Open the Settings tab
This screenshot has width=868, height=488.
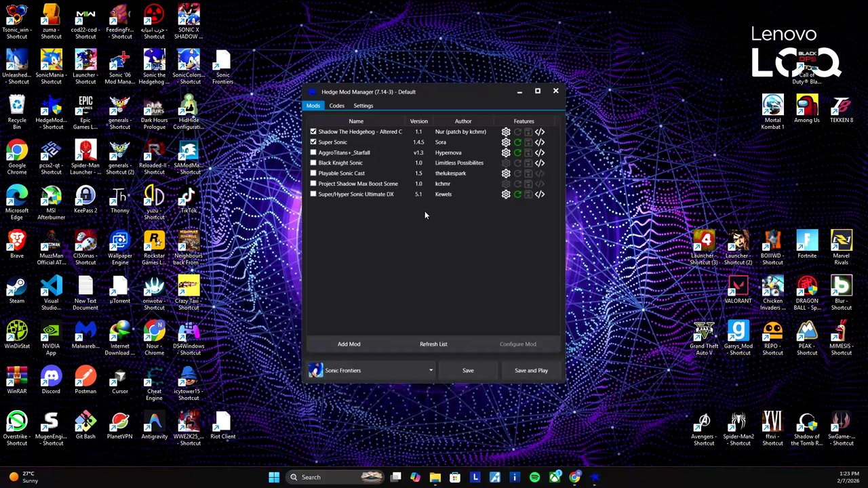pyautogui.click(x=363, y=106)
